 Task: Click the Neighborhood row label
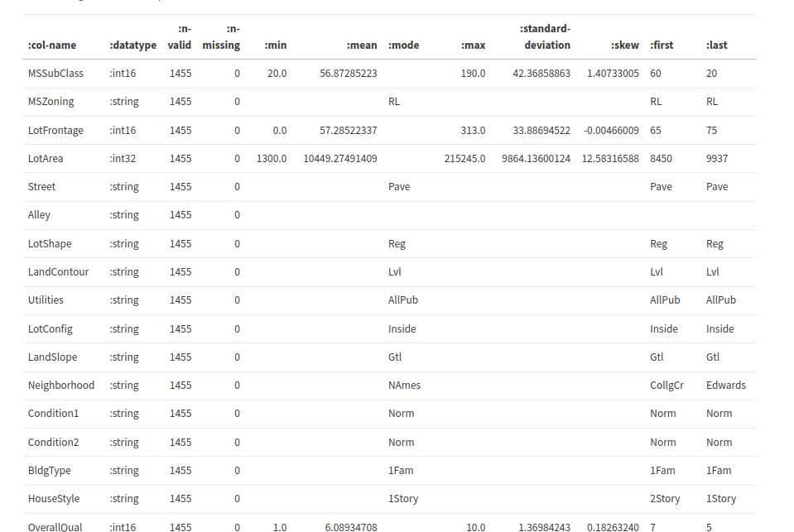pyautogui.click(x=61, y=385)
